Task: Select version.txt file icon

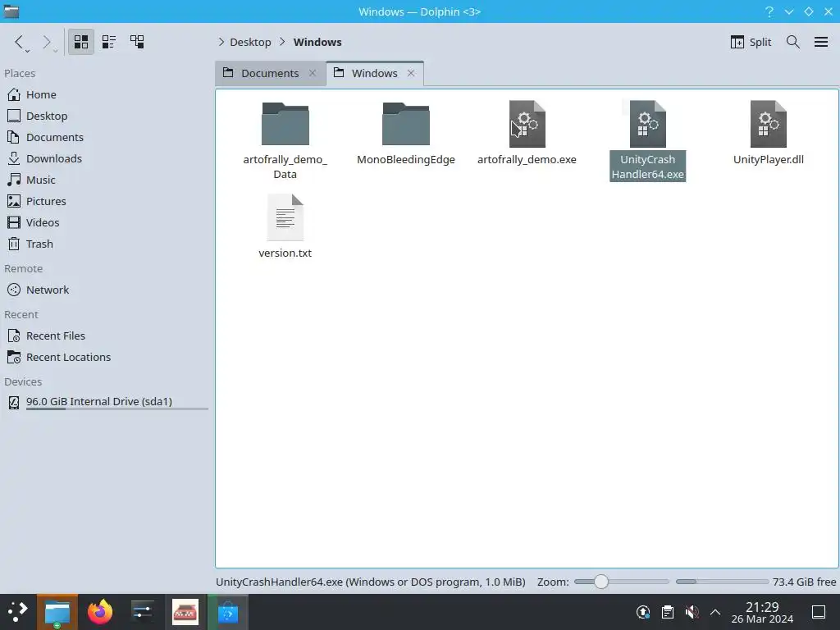Action: pyautogui.click(x=285, y=217)
